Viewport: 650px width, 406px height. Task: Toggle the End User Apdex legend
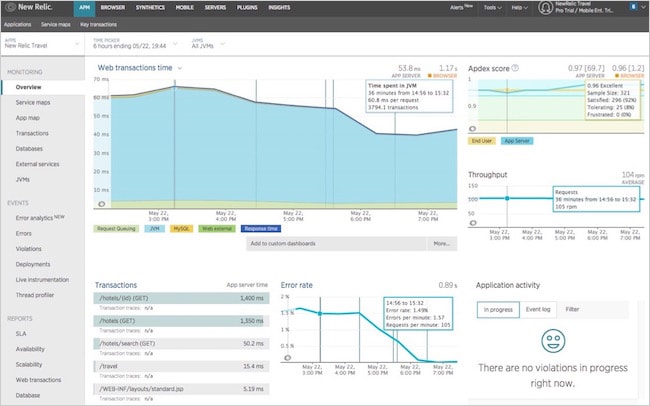tap(481, 141)
